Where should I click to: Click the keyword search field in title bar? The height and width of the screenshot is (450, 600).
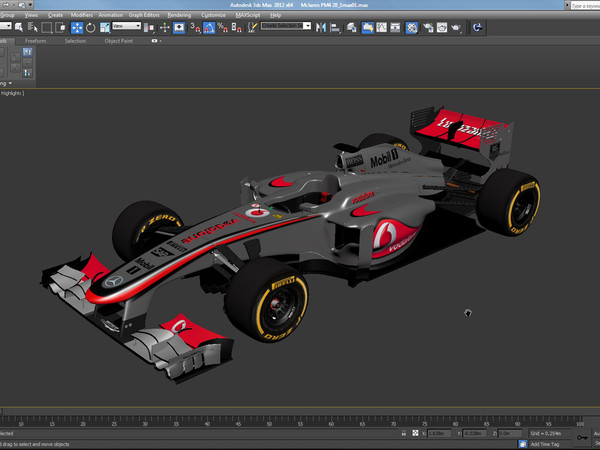click(x=585, y=5)
